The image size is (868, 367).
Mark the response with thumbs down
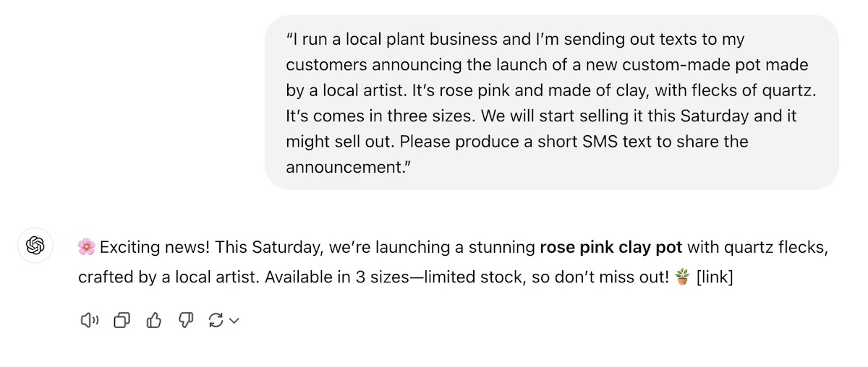pyautogui.click(x=185, y=320)
